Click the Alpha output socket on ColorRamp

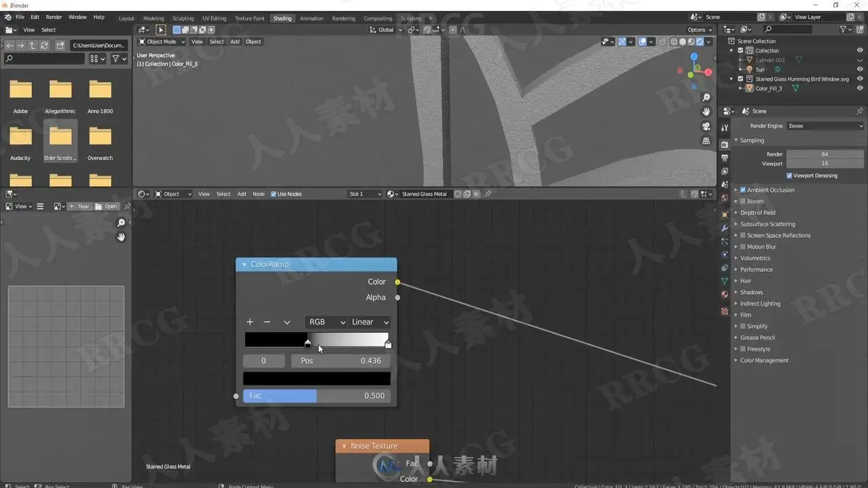(x=397, y=298)
